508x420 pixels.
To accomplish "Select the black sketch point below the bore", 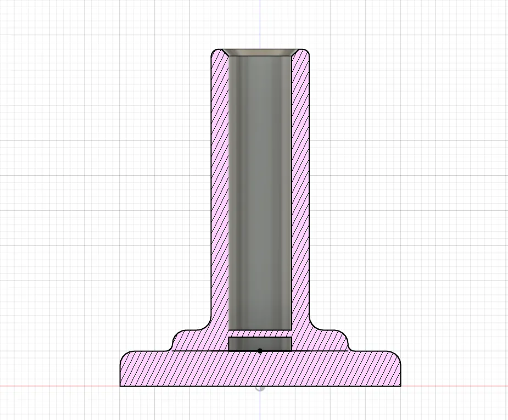I will click(260, 351).
